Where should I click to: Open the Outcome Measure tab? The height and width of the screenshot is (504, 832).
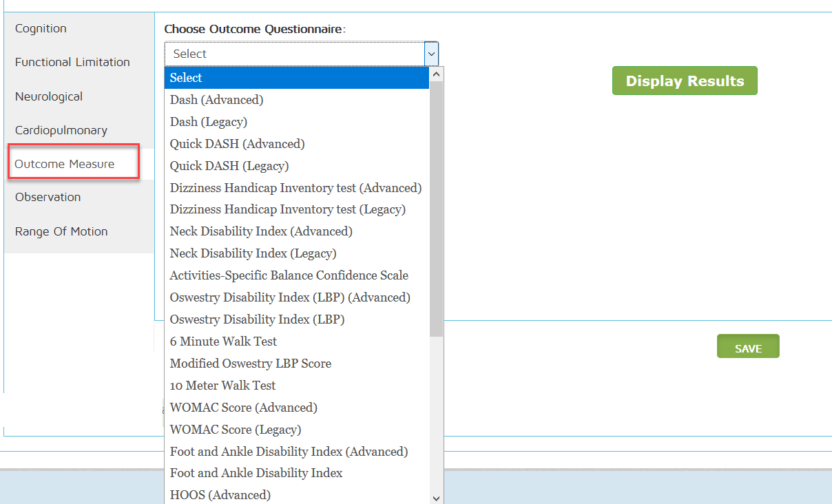click(x=65, y=164)
